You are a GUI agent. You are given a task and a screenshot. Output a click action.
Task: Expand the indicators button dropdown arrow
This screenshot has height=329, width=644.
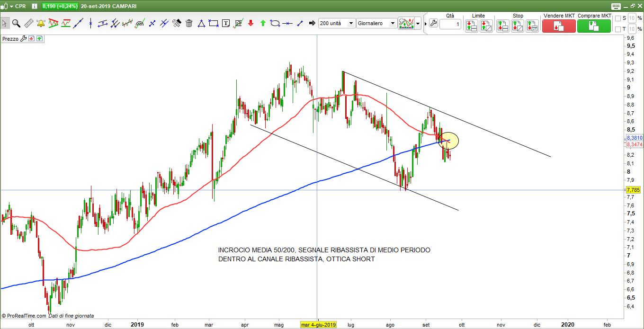click(x=418, y=23)
